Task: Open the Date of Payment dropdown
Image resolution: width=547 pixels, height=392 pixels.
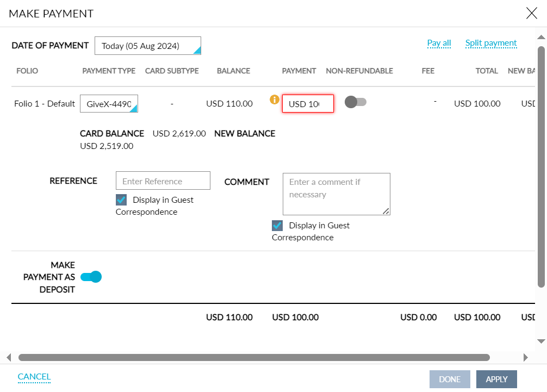Action: pyautogui.click(x=147, y=46)
